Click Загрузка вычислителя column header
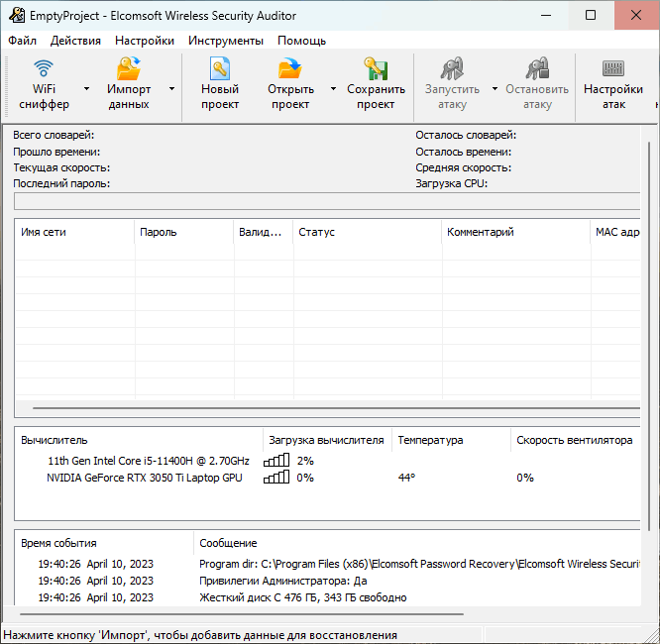 [x=327, y=440]
